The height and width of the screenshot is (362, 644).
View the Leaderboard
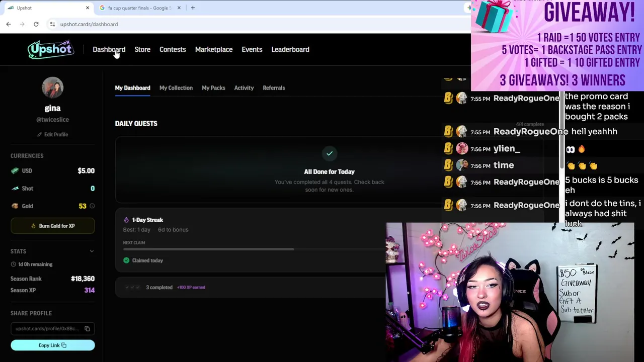[290, 49]
